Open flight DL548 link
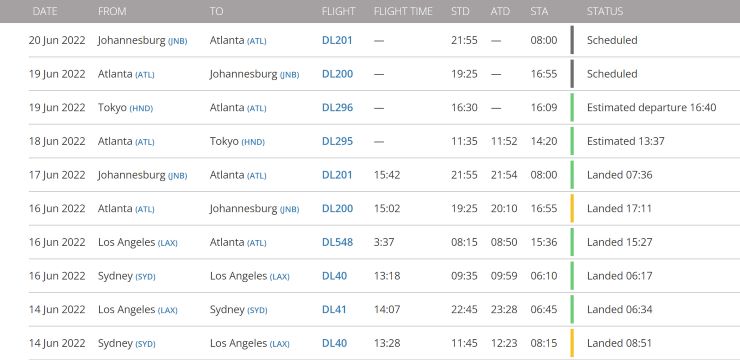 click(x=337, y=242)
